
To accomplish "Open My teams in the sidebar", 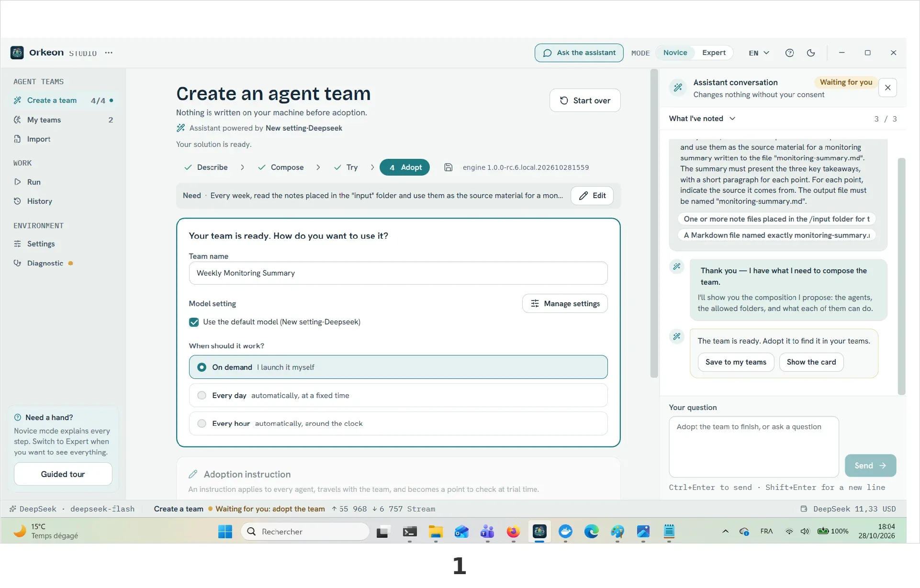I will pos(64,120).
